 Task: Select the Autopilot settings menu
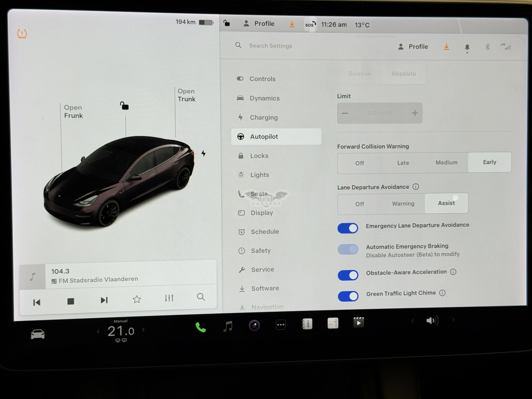click(x=276, y=137)
